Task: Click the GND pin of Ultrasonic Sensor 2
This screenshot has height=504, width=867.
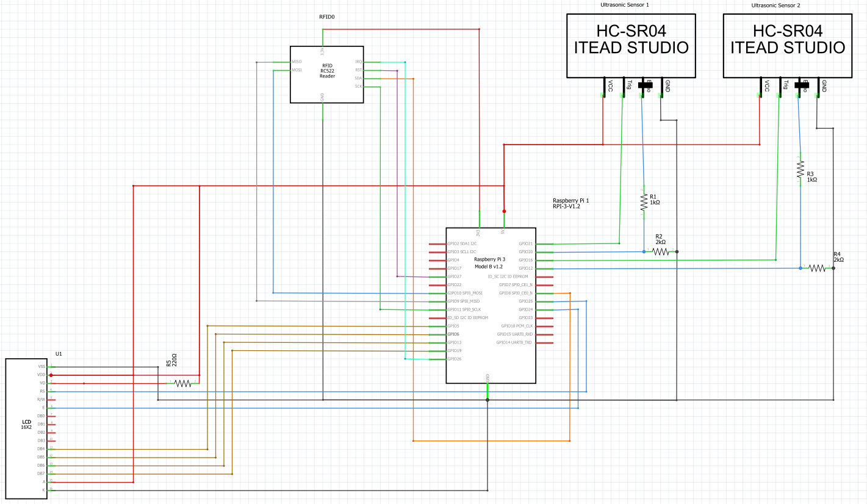Action: 818,87
